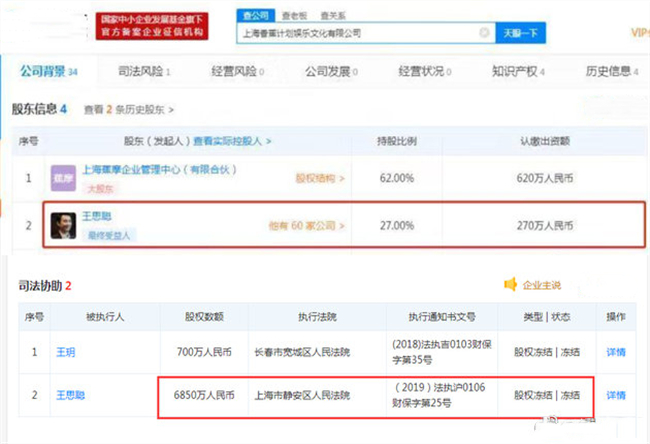Click the 最终受益人 tag
Viewport: 650px width, 444px height.
click(x=109, y=235)
